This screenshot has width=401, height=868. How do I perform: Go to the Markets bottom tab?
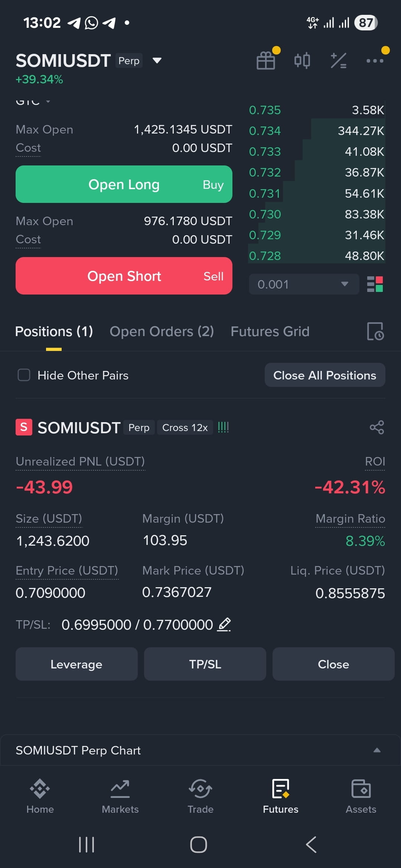(120, 796)
